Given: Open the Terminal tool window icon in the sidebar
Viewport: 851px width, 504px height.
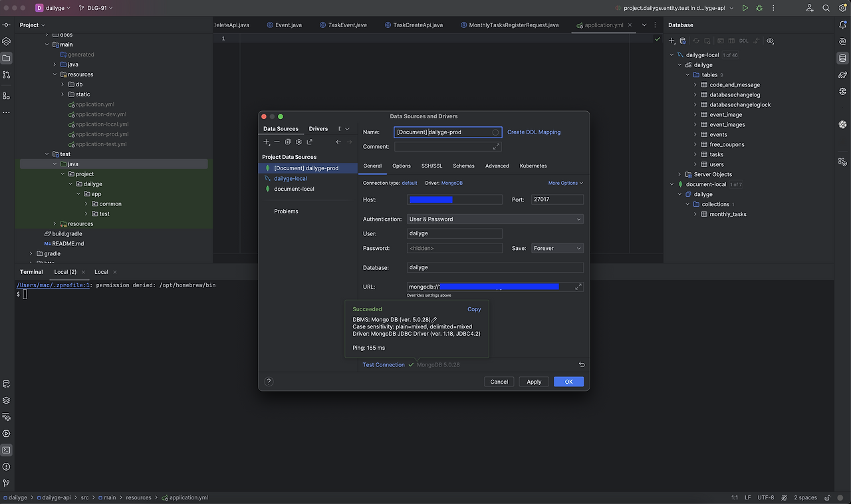Looking at the screenshot, I should pos(7,450).
